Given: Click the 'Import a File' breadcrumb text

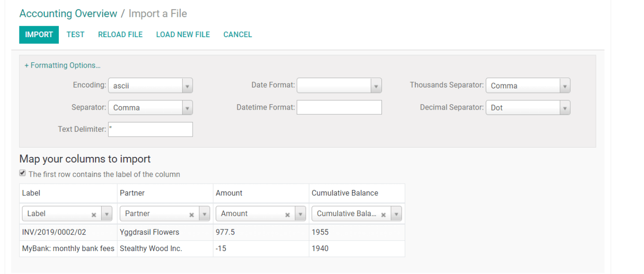Looking at the screenshot, I should 158,14.
